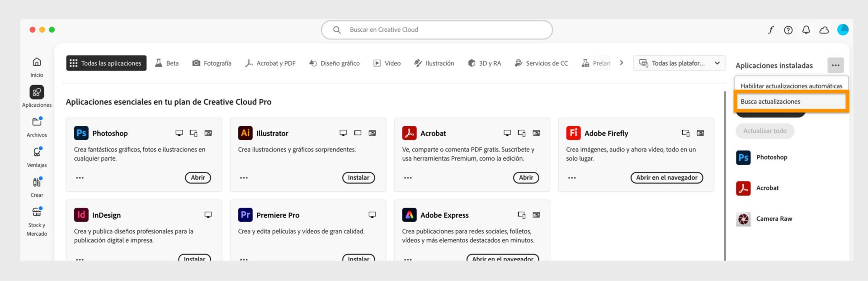Open Acrobat card more options menu
868x281 pixels.
[x=408, y=178]
